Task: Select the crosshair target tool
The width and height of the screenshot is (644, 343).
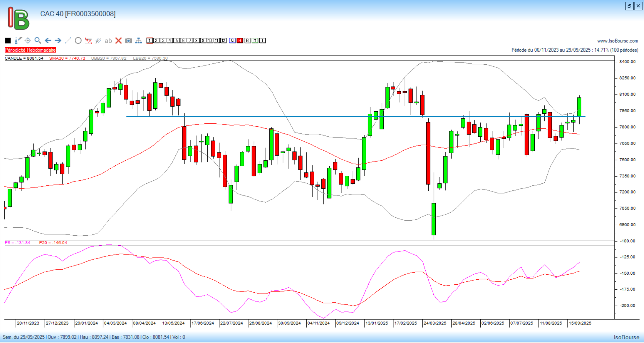Action: pyautogui.click(x=28, y=41)
